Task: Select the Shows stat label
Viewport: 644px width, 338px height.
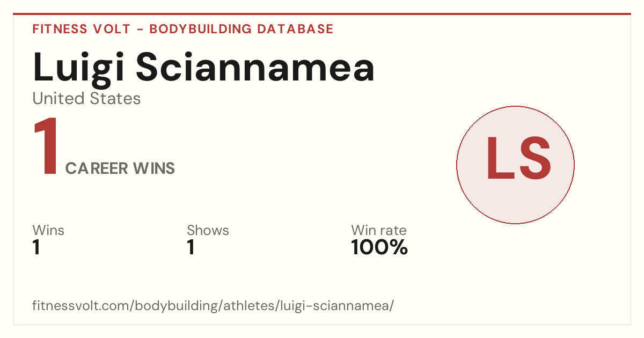Action: click(x=208, y=230)
